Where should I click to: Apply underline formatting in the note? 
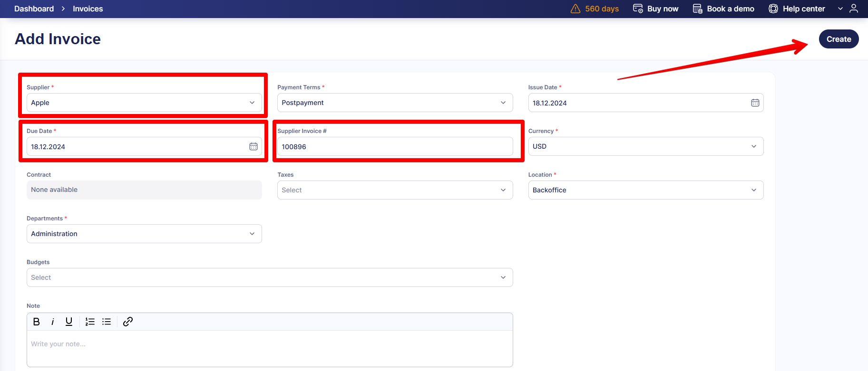pyautogui.click(x=69, y=322)
